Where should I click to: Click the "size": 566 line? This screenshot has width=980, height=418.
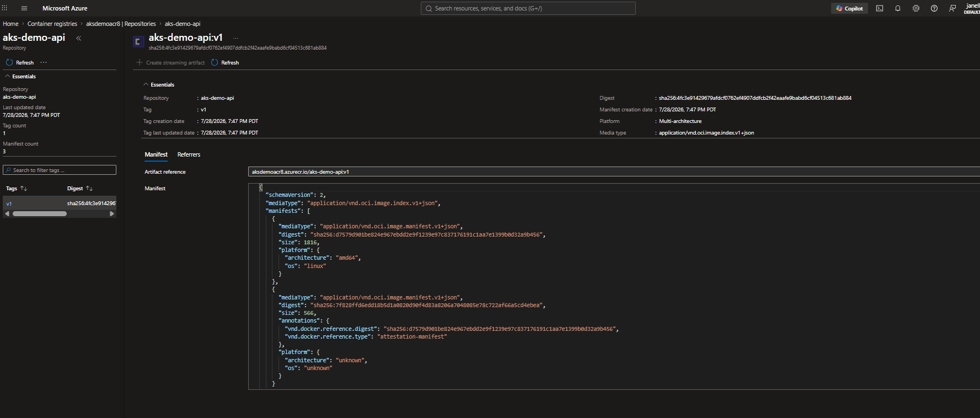pos(297,313)
